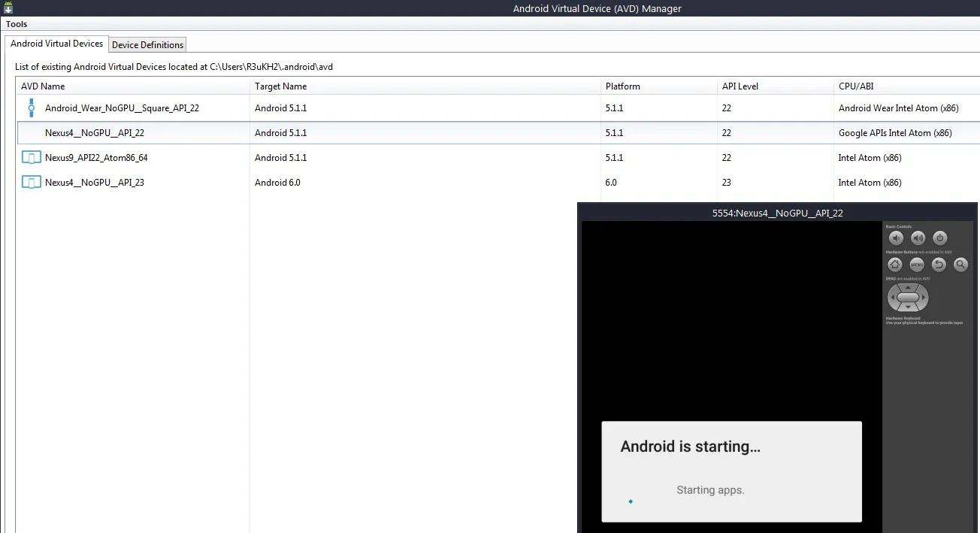Select the Android Virtual Devices tab
This screenshot has width=980, height=533.
pyautogui.click(x=56, y=44)
